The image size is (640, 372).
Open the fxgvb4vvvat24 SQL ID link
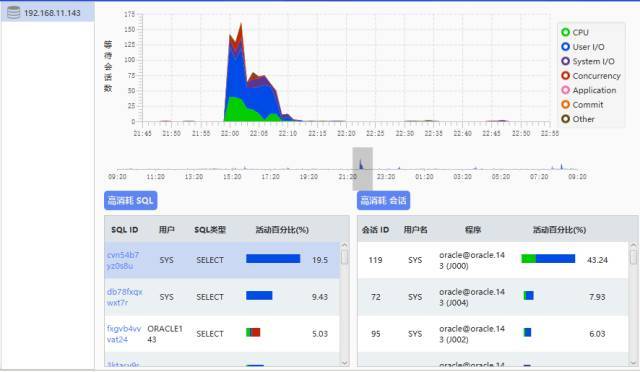124,334
